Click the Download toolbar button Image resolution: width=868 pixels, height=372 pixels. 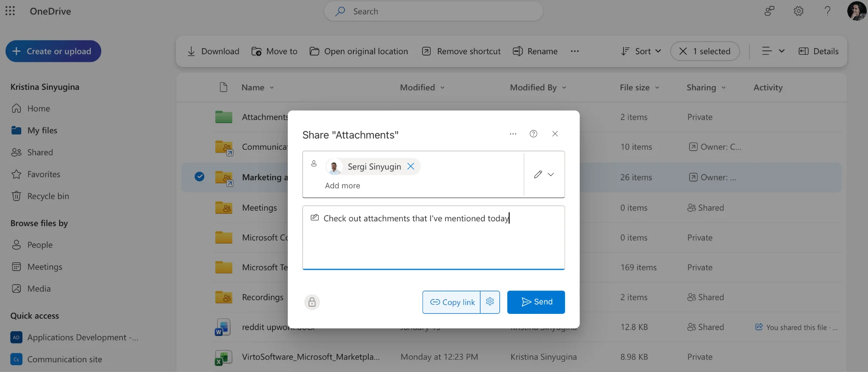click(213, 51)
